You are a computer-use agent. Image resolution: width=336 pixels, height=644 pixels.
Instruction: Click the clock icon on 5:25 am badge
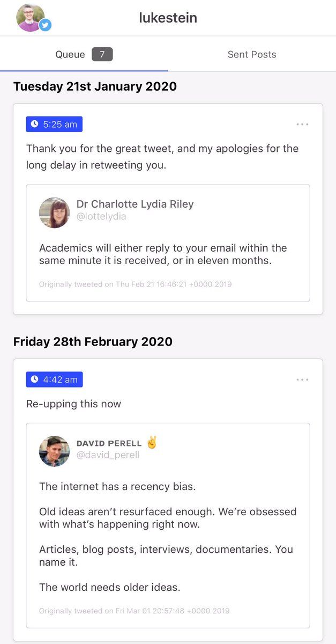[35, 124]
